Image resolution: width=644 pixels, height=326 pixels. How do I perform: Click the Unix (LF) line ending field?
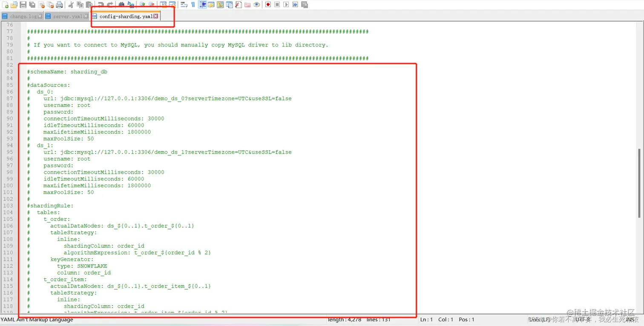point(539,319)
